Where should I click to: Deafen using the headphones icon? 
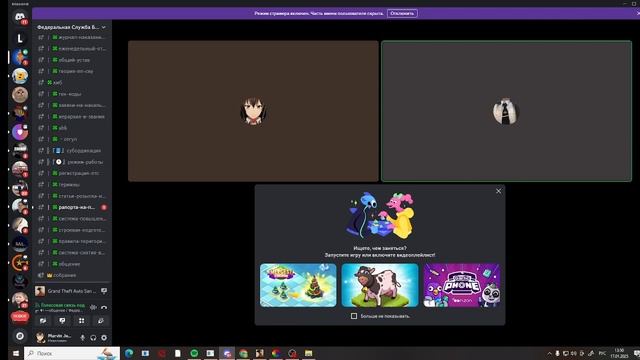pos(93,338)
